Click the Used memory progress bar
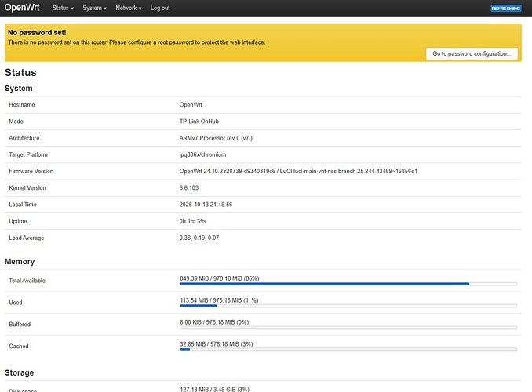Viewport: 532px width, 392px height. pyautogui.click(x=348, y=305)
